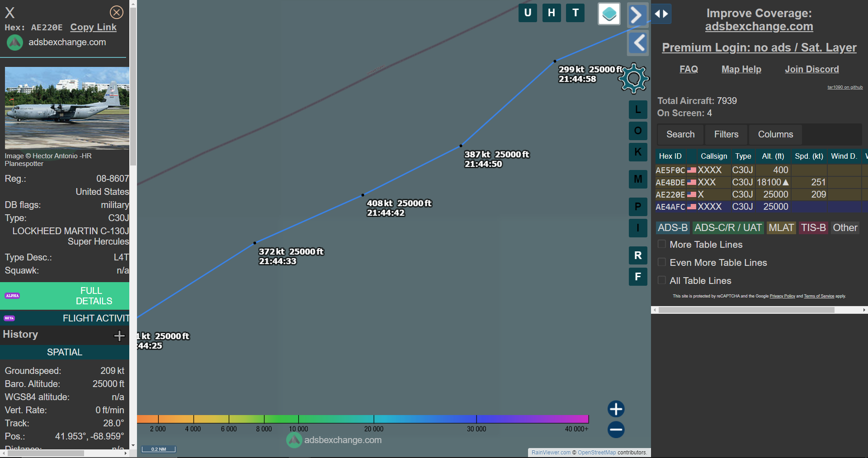Click the O map button
Screen dimensions: 868x458
tap(638, 131)
